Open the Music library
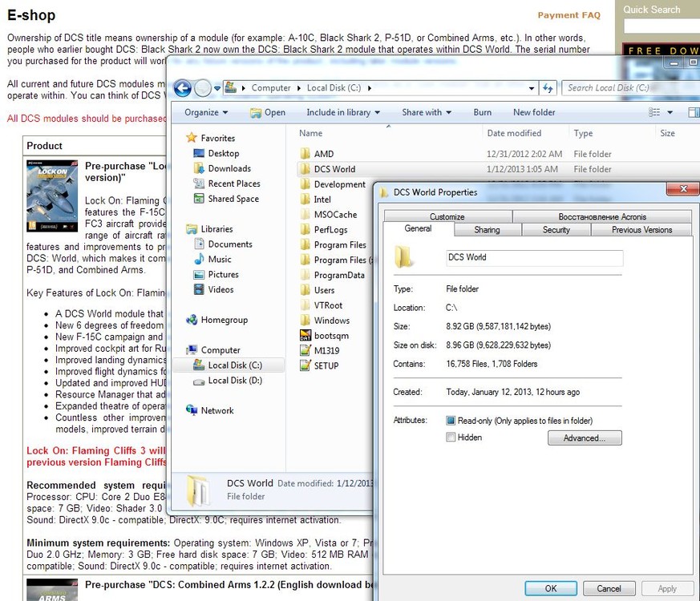The height and width of the screenshot is (601, 700). [212, 259]
